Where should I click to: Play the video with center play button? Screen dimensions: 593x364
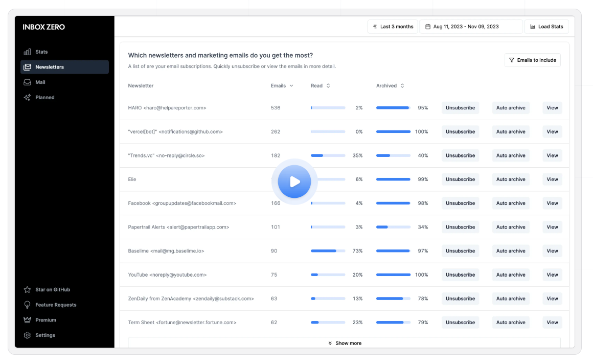(x=294, y=181)
